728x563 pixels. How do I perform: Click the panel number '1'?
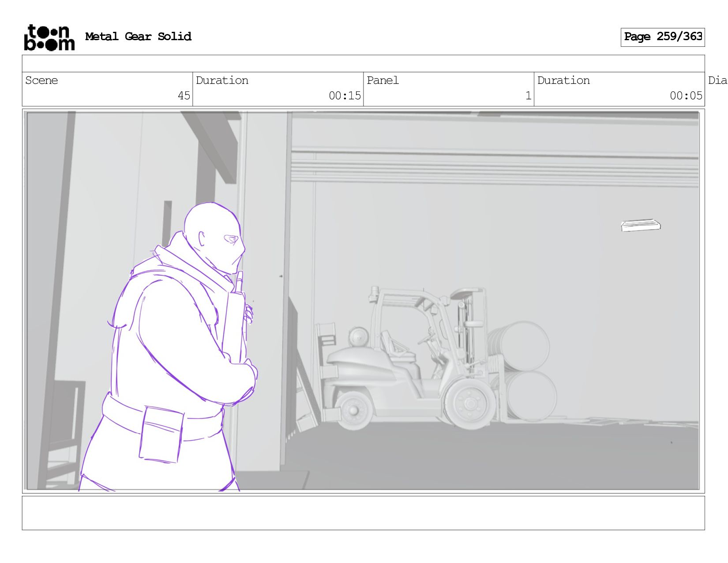528,96
